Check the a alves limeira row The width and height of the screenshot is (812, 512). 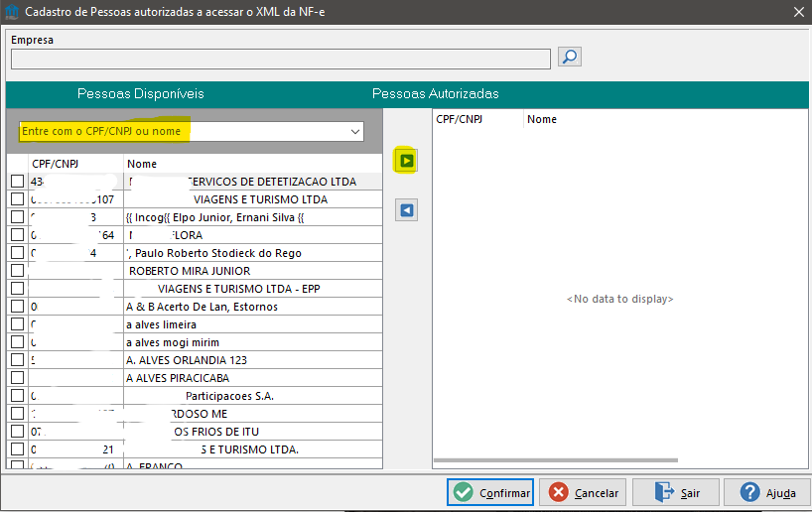[18, 324]
